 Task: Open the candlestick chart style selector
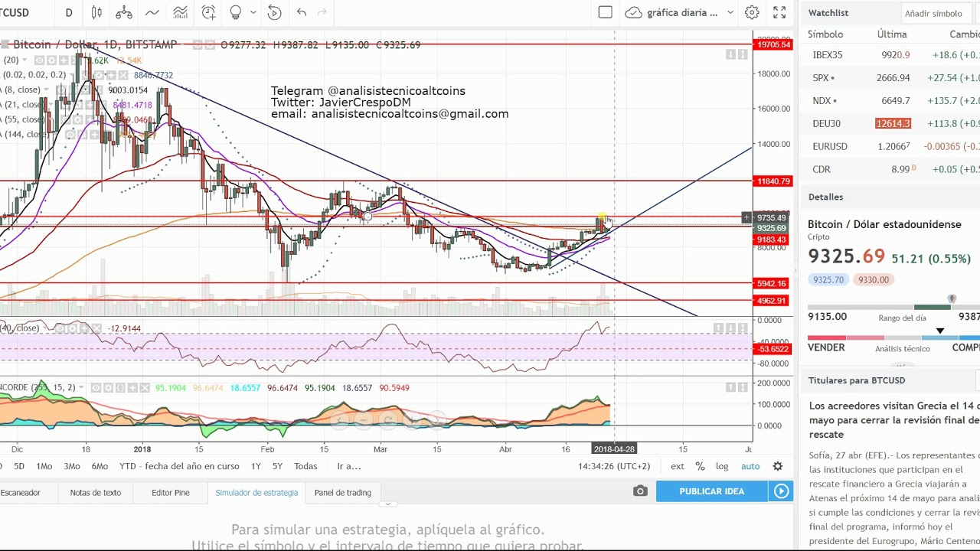point(96,12)
